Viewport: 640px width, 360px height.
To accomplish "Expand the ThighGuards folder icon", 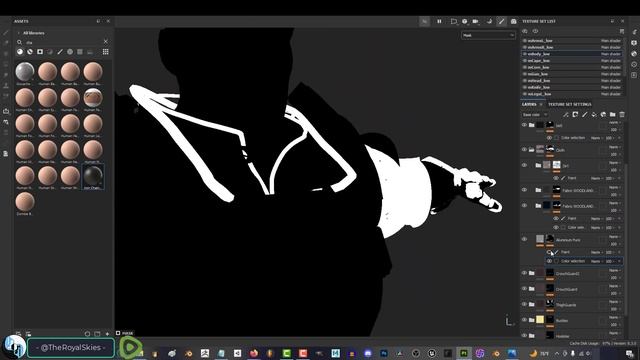I will coord(531,304).
